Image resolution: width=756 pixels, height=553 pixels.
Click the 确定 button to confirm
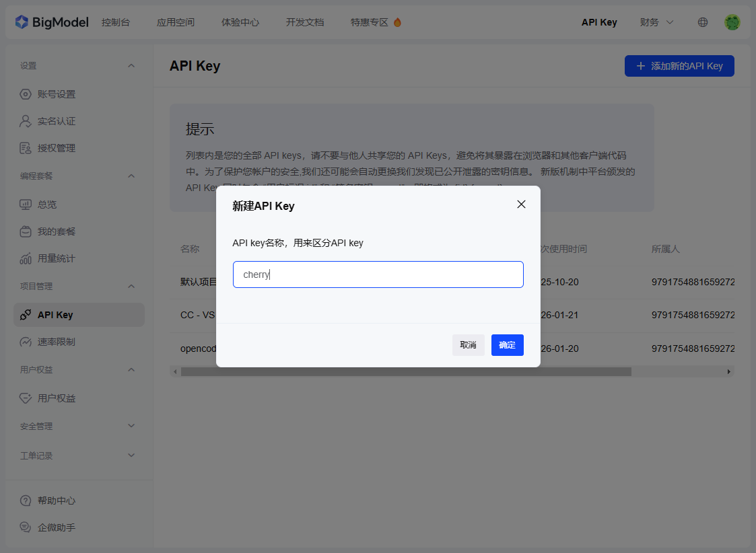coord(507,345)
